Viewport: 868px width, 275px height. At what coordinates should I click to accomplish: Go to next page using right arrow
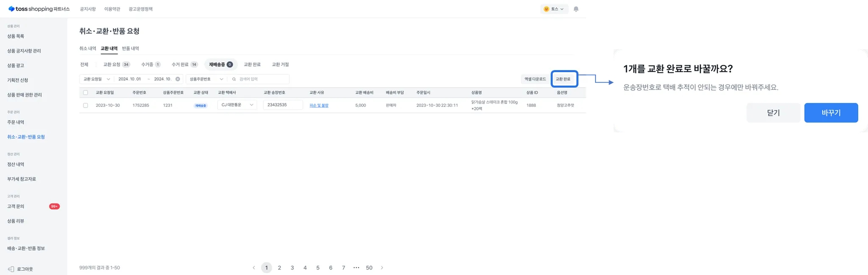(x=382, y=268)
